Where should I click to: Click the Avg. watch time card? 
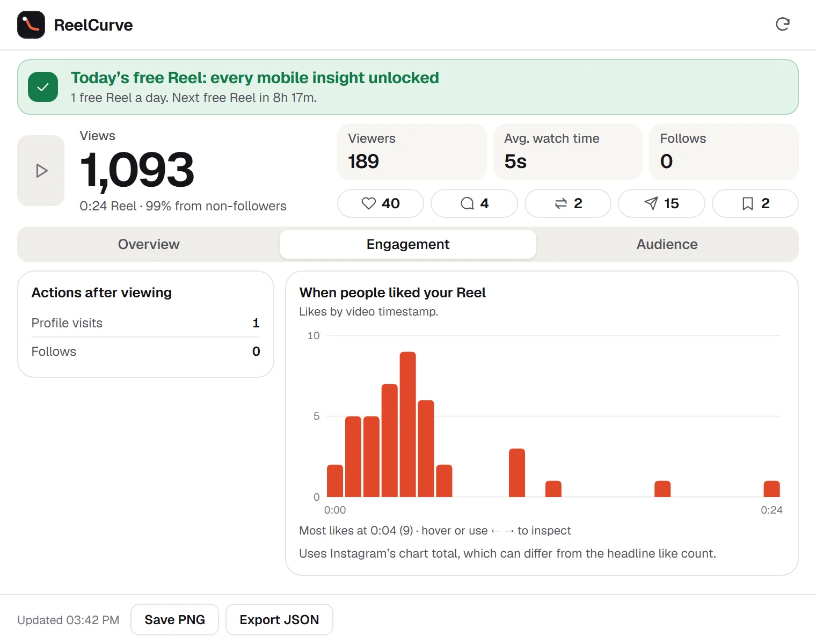point(568,152)
